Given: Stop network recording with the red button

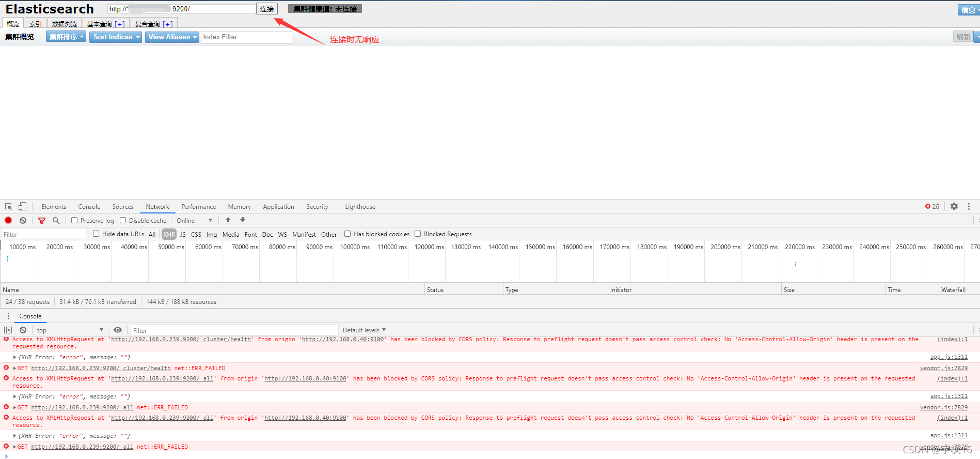Looking at the screenshot, I should [x=8, y=220].
